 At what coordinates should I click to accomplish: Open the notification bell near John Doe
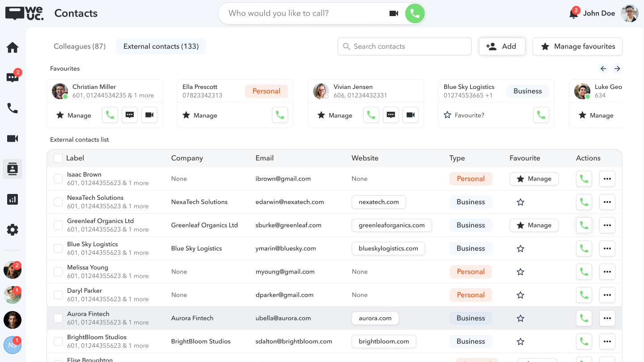pos(573,13)
